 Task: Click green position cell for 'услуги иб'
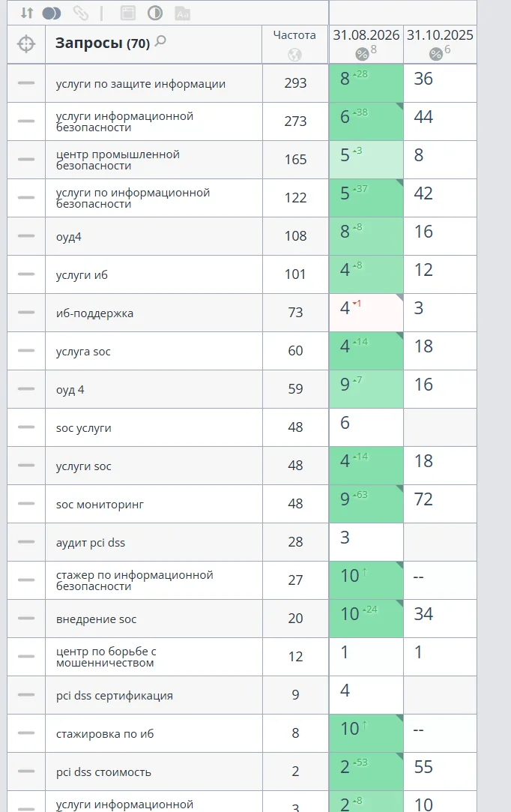tap(366, 274)
